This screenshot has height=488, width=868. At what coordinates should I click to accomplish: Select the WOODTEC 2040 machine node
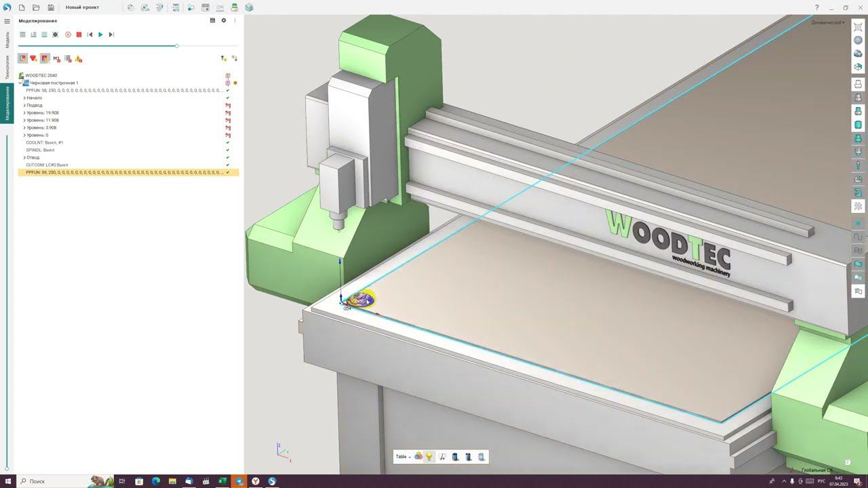point(41,75)
